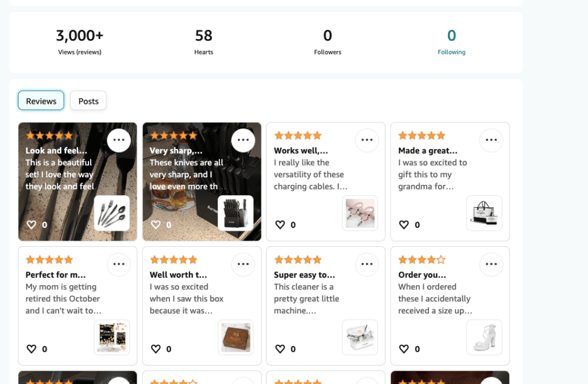The width and height of the screenshot is (588, 384).
Task: Open more options on "Very sharp" review
Action: [x=243, y=140]
